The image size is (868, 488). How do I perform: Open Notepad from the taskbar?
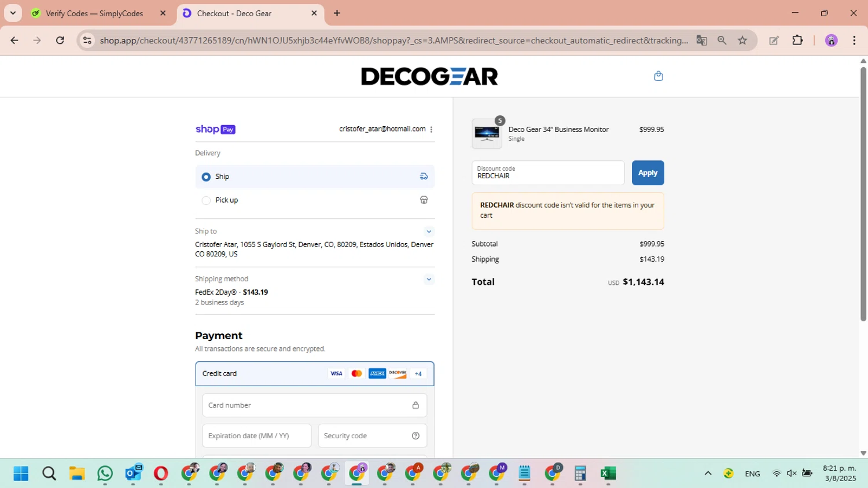click(x=524, y=474)
